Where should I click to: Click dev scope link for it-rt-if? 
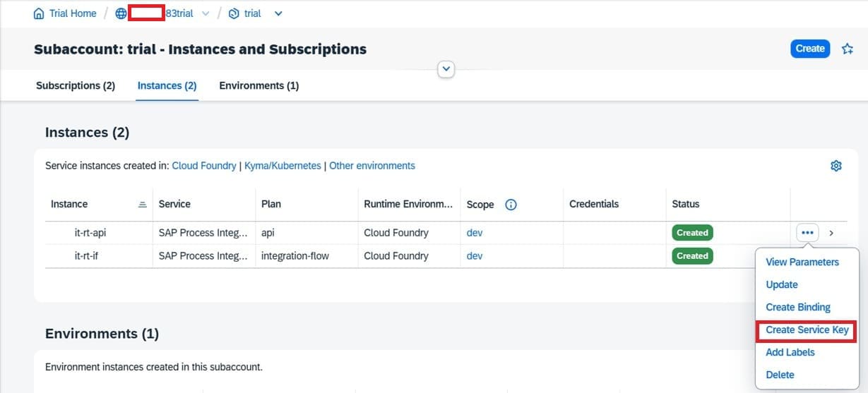[x=475, y=255]
